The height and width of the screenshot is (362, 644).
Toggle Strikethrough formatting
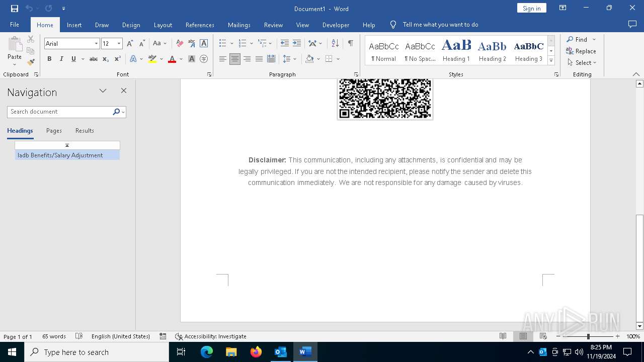pos(94,59)
